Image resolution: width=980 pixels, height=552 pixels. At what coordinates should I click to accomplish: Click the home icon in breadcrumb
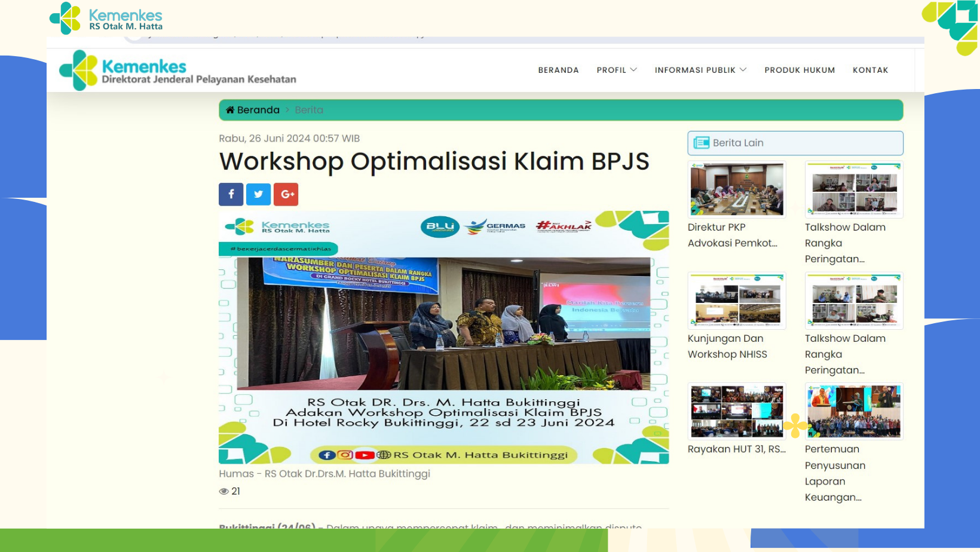coord(230,110)
